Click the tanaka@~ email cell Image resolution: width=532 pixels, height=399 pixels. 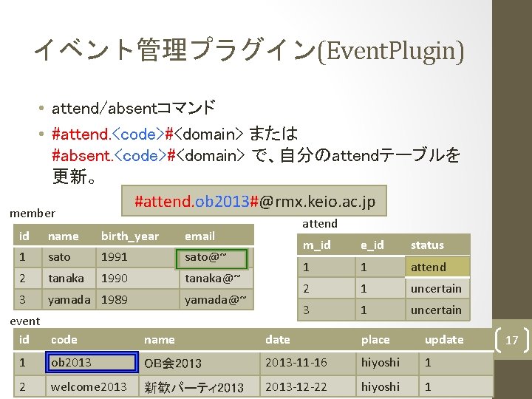(216, 279)
